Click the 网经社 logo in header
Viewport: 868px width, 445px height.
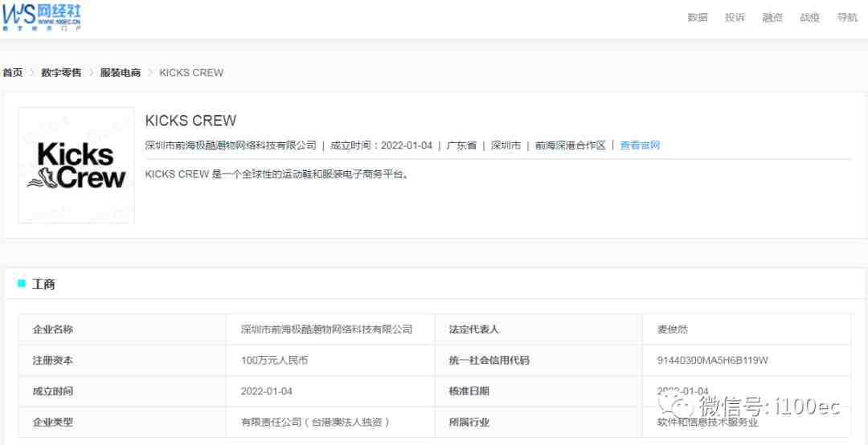tap(41, 16)
